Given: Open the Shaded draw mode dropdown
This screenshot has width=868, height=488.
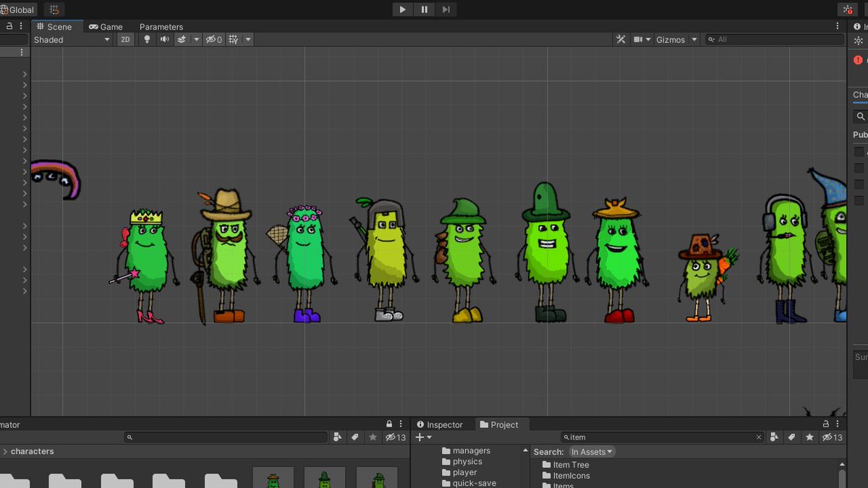Looking at the screenshot, I should click(72, 40).
